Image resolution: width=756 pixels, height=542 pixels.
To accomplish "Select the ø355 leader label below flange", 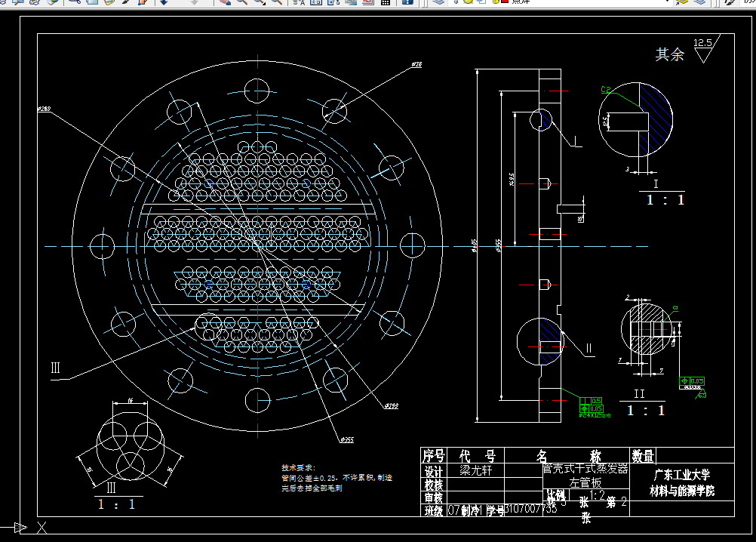I will pyautogui.click(x=347, y=439).
